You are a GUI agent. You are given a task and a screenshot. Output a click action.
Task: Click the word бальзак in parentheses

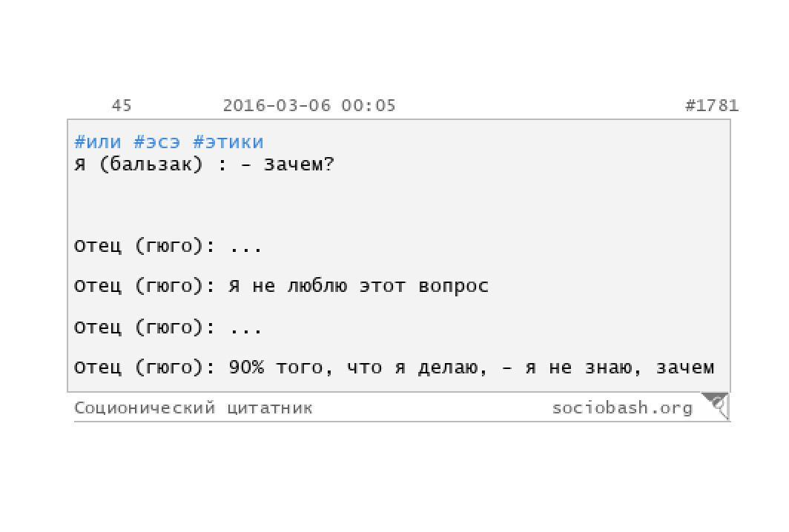(151, 164)
